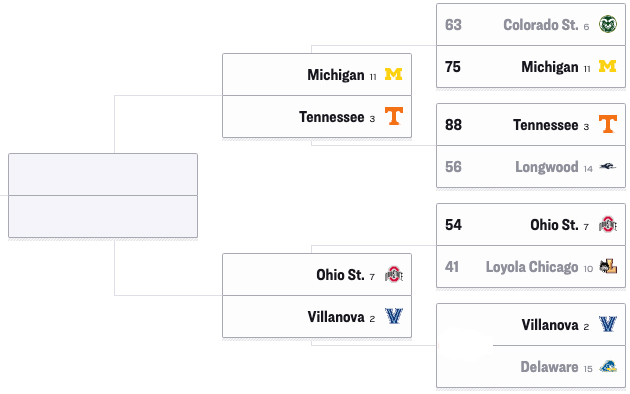630x394 pixels.
Task: Click the Colorado St. ram logo
Action: (x=608, y=24)
